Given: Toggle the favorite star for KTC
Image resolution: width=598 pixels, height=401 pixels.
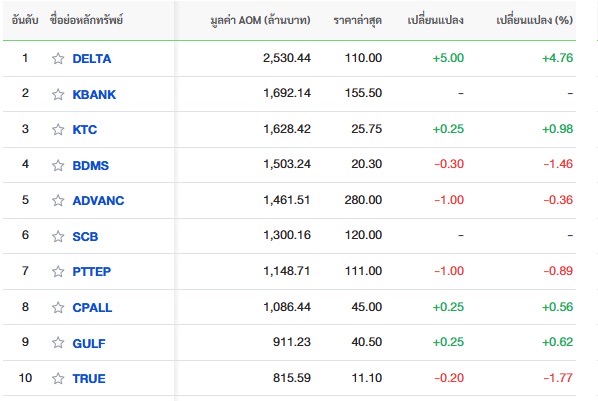Looking at the screenshot, I should [58, 129].
